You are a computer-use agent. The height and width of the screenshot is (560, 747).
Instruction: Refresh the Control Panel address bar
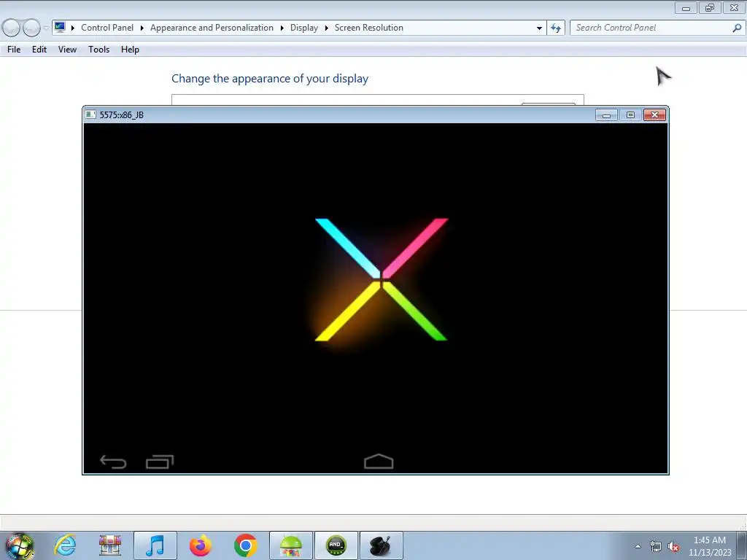(555, 28)
